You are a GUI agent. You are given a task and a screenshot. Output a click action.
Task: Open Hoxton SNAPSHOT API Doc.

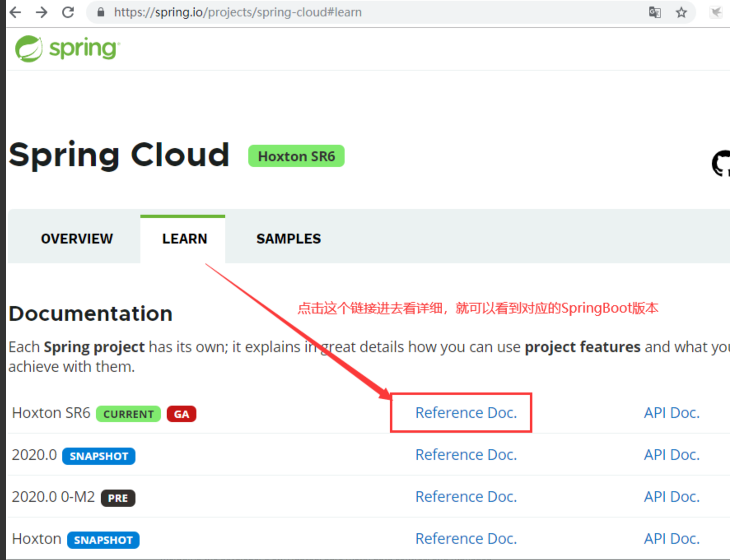[672, 539]
